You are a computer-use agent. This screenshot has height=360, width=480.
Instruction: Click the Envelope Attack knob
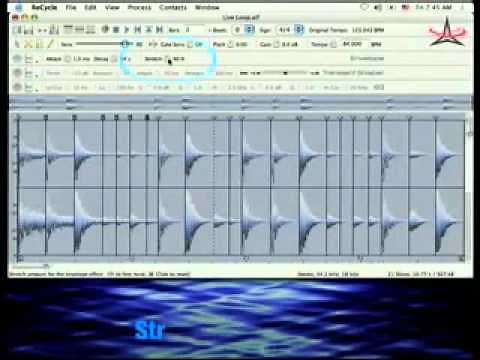[67, 59]
